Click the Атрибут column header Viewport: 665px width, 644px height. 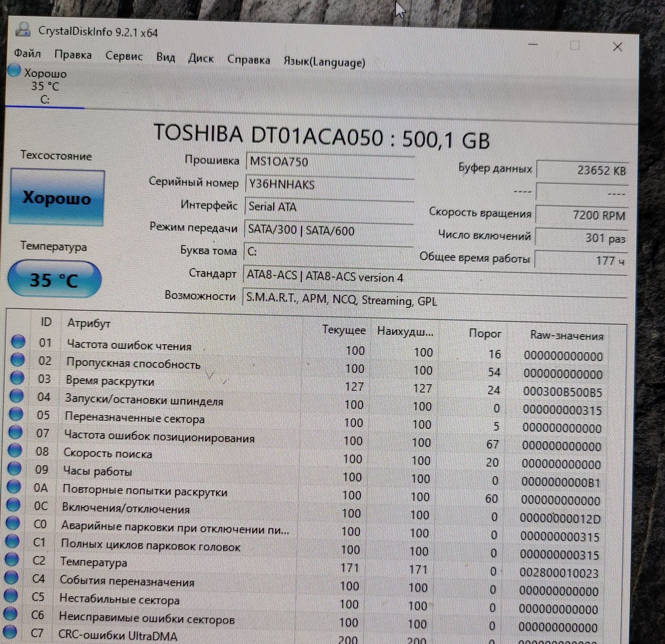point(89,323)
